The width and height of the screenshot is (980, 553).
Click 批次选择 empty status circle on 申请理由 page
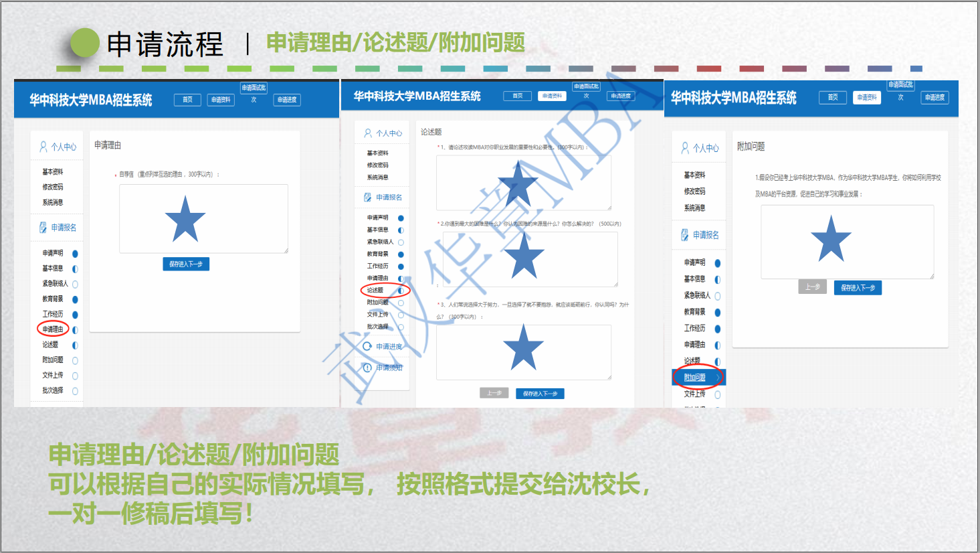pyautogui.click(x=75, y=391)
